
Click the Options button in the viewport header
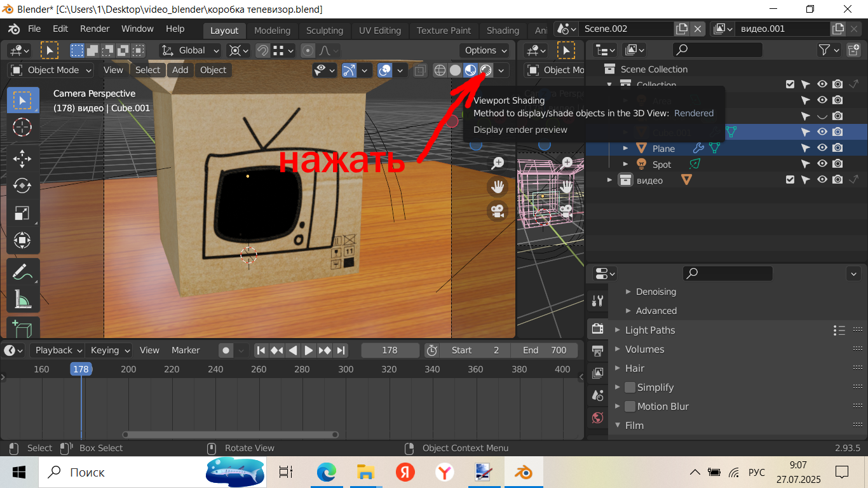pyautogui.click(x=485, y=50)
